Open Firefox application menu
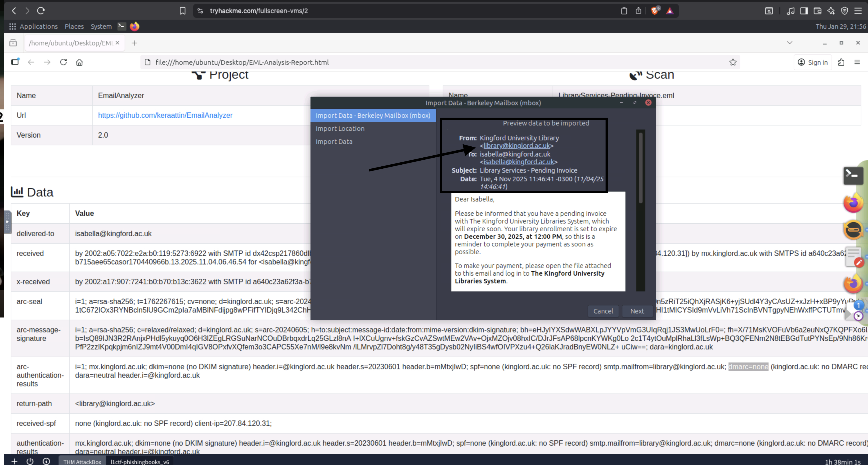 point(857,62)
